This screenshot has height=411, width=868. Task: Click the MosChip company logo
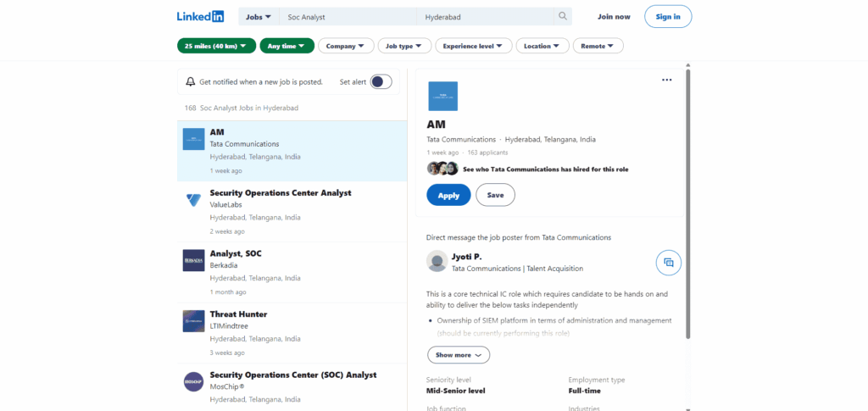[x=194, y=381]
